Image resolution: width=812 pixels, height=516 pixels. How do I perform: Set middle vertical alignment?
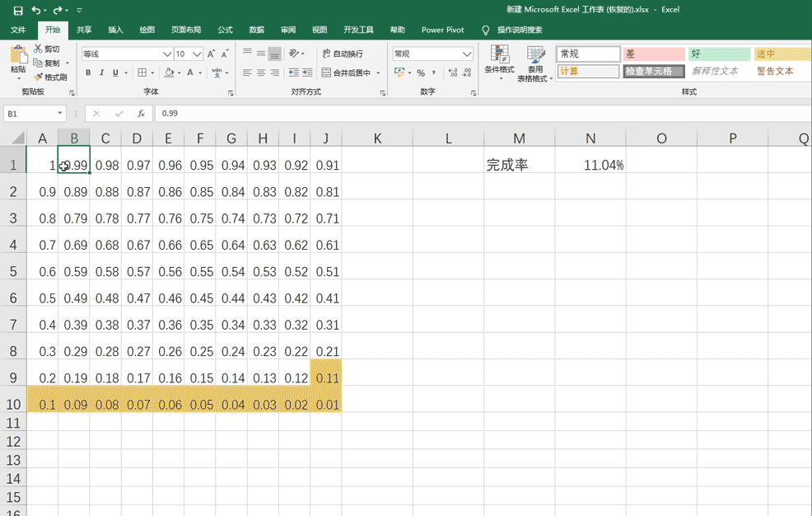(x=261, y=54)
